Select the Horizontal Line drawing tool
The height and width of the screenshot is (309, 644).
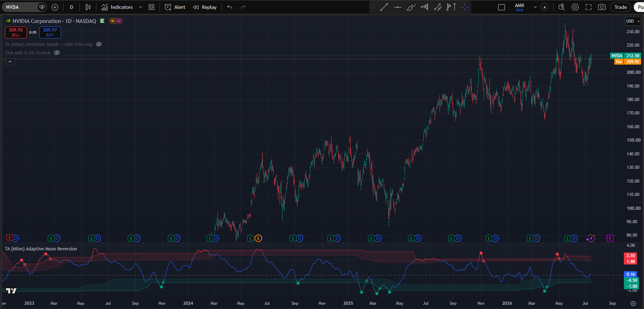[398, 7]
